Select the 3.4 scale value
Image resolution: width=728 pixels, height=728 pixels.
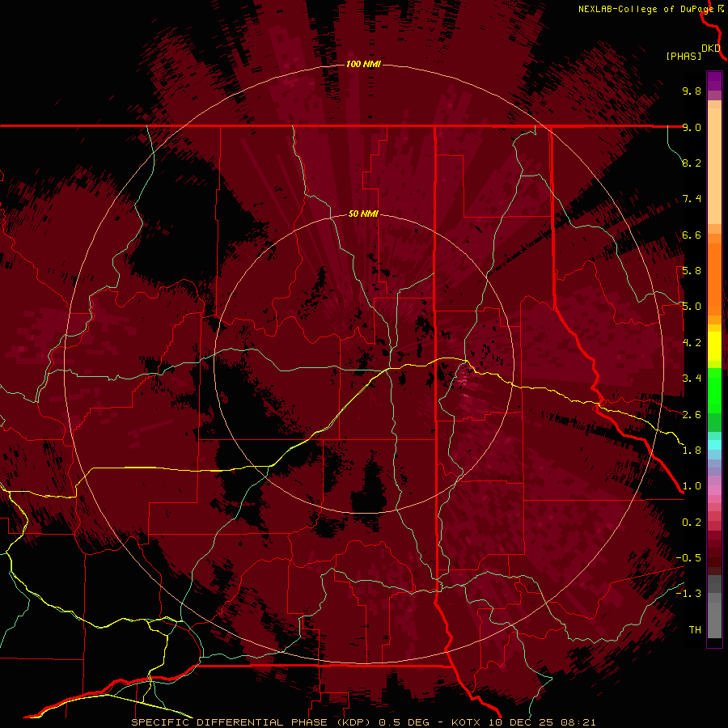coord(692,379)
